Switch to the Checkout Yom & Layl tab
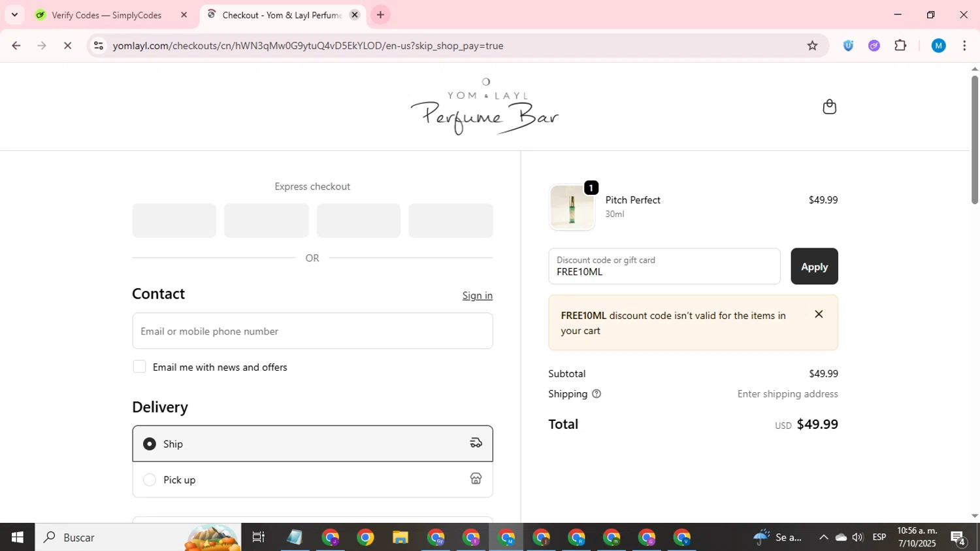 pyautogui.click(x=282, y=14)
